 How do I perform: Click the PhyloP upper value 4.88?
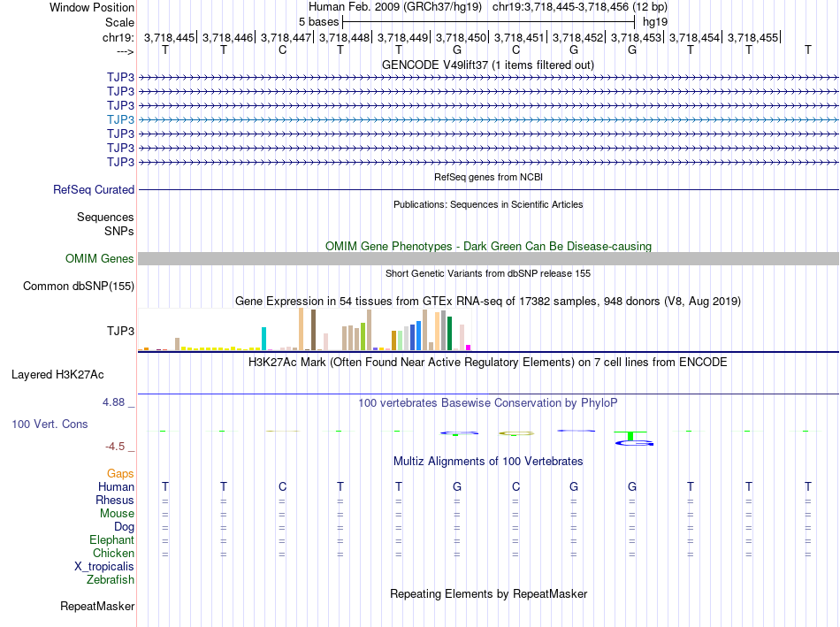point(113,401)
